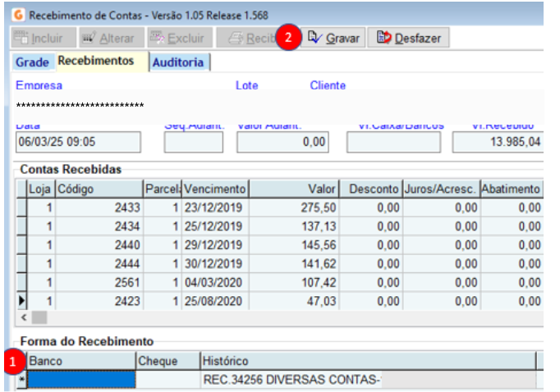Image resolution: width=560 pixels, height=392 pixels.
Task: Select row with código 2433
Action: pos(285,207)
